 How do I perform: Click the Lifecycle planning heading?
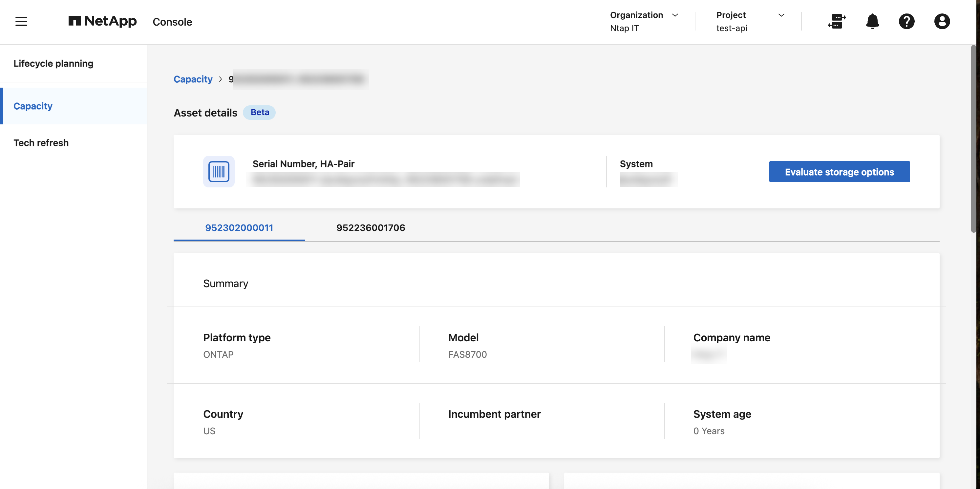53,63
